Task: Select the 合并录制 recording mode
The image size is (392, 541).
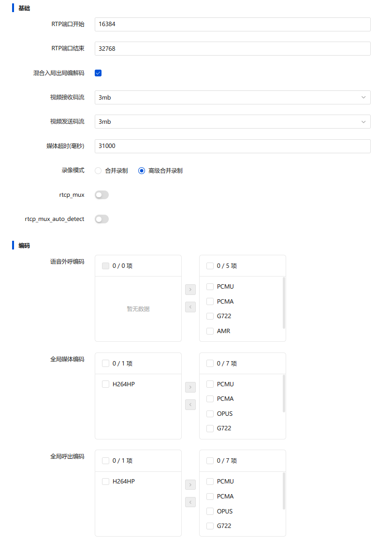Action: 98,171
